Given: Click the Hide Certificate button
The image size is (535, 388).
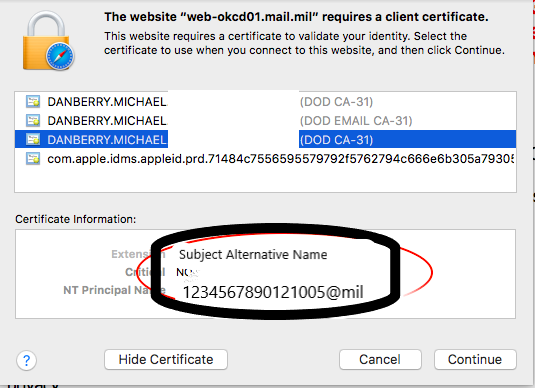Looking at the screenshot, I should coord(166,359).
